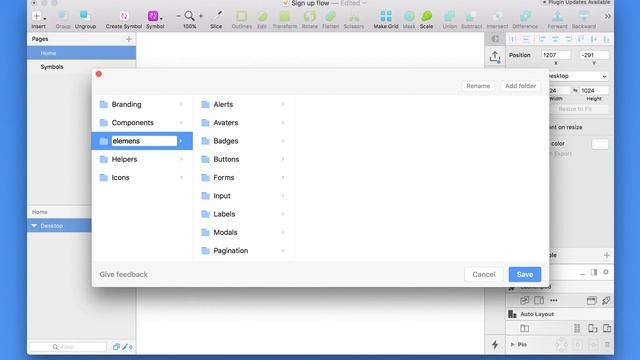
Task: Open the Buttons folder
Action: pyautogui.click(x=244, y=159)
